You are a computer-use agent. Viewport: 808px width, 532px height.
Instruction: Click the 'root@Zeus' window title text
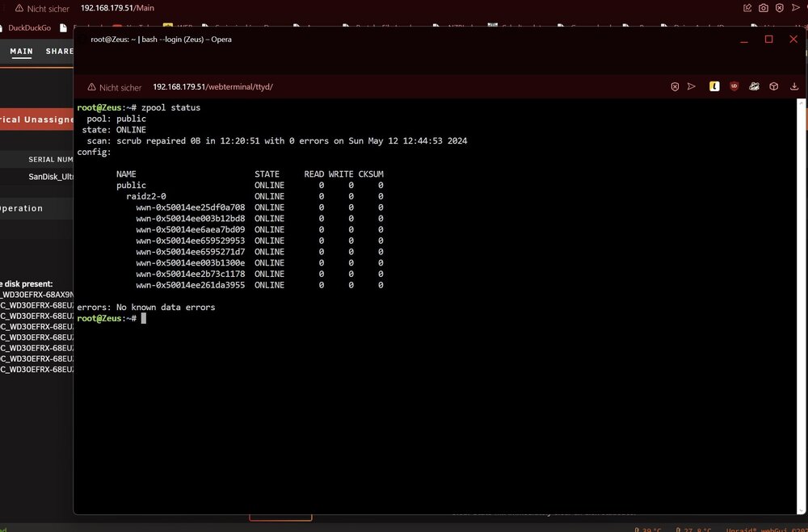click(161, 39)
